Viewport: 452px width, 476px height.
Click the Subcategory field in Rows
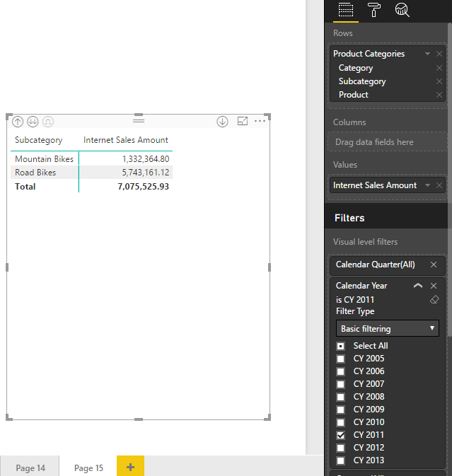point(362,81)
